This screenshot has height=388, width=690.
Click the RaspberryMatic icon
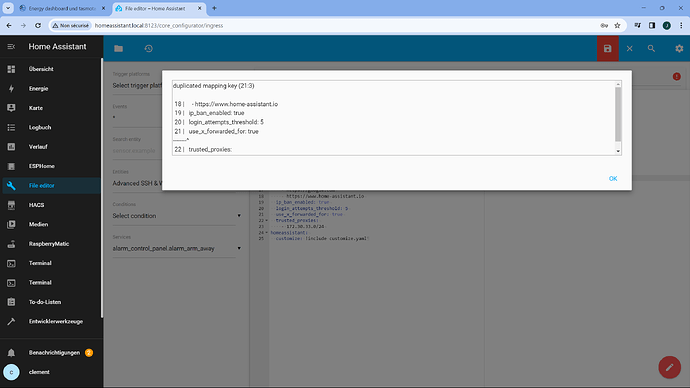tap(11, 244)
